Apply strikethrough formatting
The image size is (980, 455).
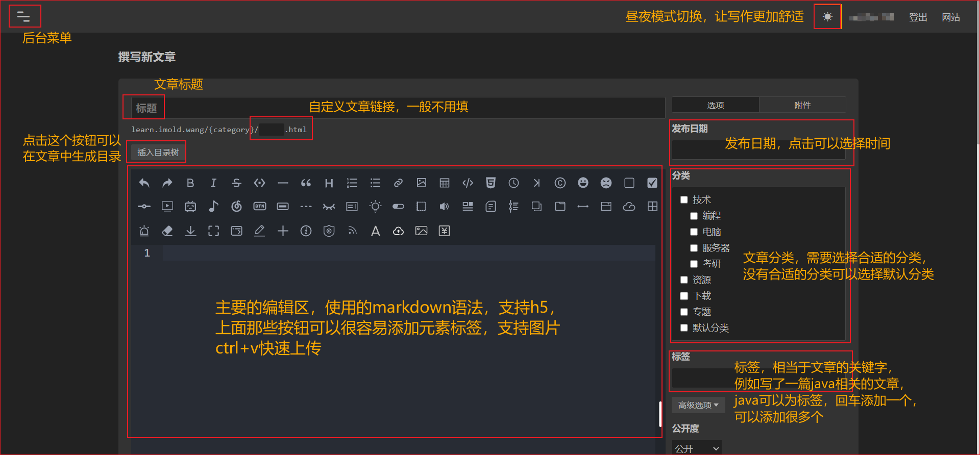click(x=236, y=183)
